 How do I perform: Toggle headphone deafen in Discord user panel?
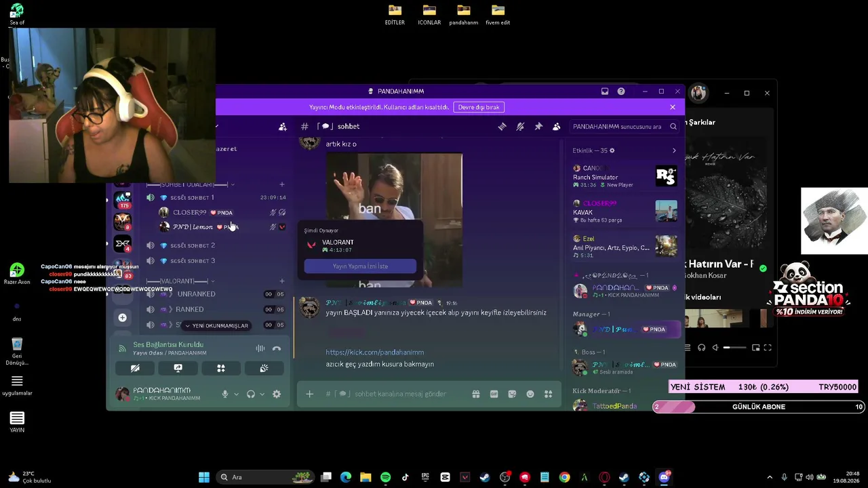click(251, 394)
